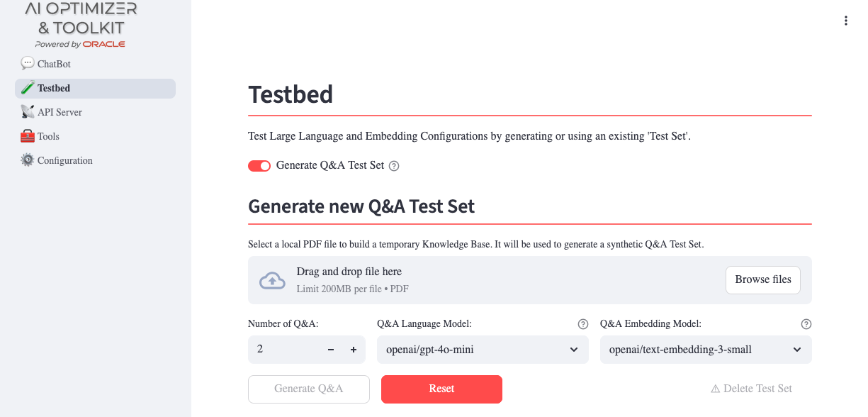The image size is (868, 417).
Task: Click the cloud upload icon
Action: coord(272,280)
